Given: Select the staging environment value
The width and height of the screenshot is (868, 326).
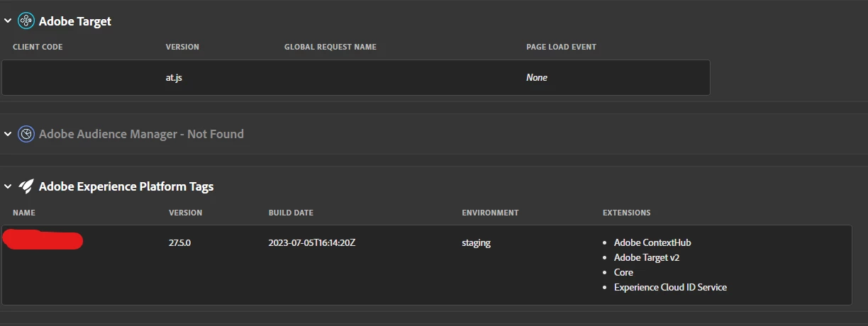Looking at the screenshot, I should [476, 243].
